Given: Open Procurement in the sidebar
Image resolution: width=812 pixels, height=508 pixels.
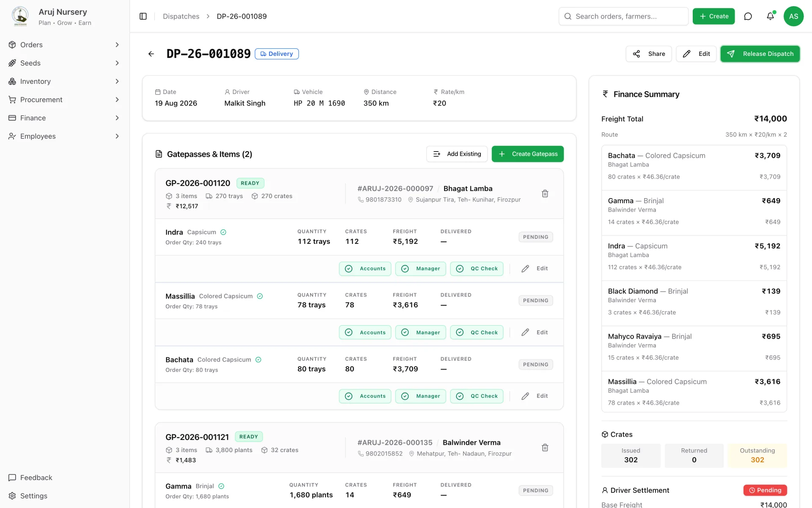Looking at the screenshot, I should [x=64, y=99].
